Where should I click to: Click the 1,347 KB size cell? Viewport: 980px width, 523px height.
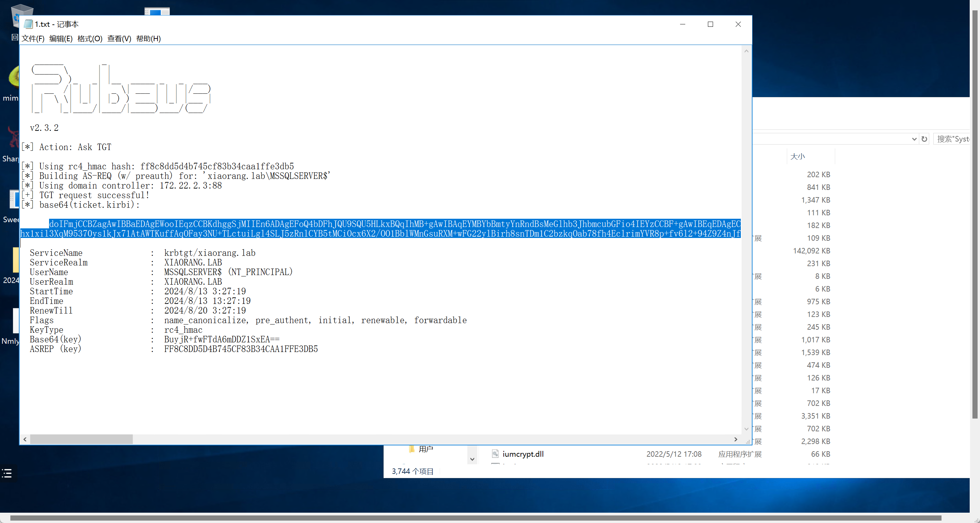816,200
